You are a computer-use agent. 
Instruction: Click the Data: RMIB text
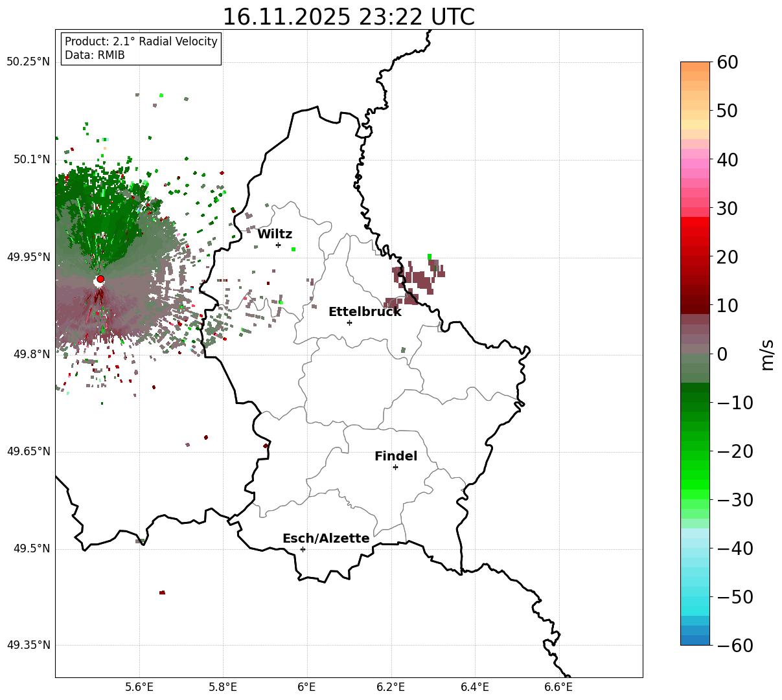click(x=95, y=56)
